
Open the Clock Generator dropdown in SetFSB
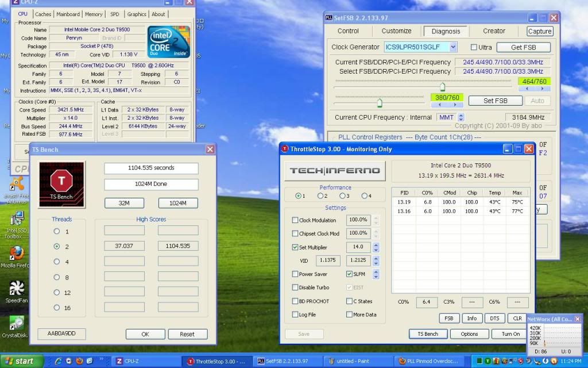[453, 47]
